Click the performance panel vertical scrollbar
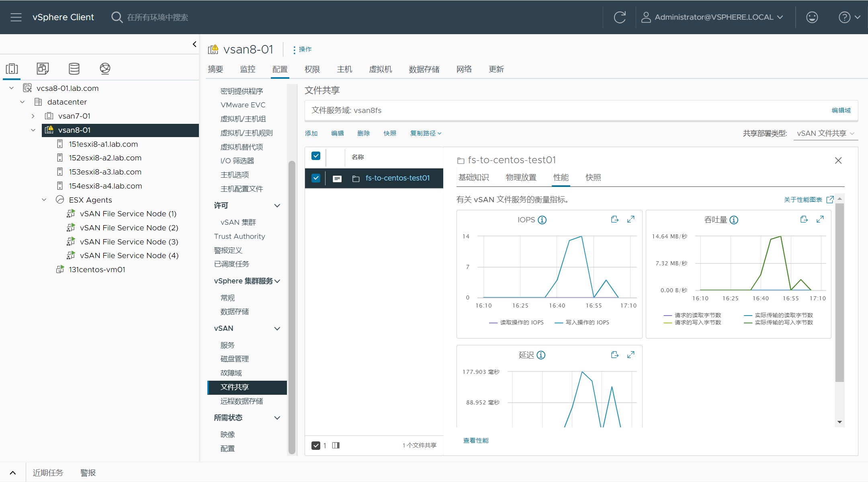 [x=839, y=292]
